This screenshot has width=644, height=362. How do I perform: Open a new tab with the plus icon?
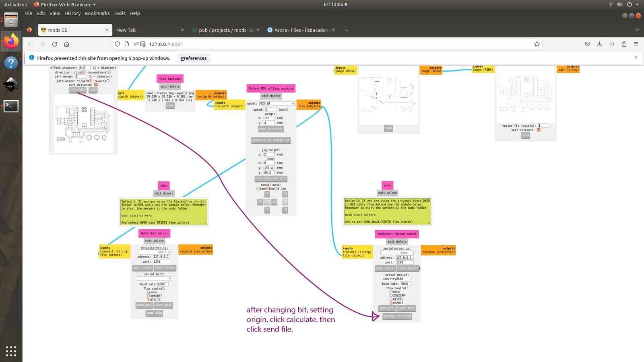346,30
